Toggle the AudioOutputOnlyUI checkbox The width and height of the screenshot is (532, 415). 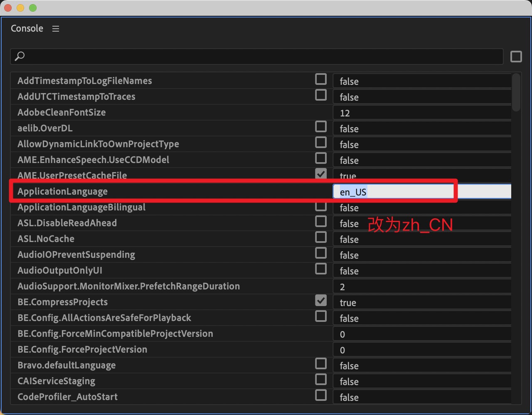coord(321,269)
